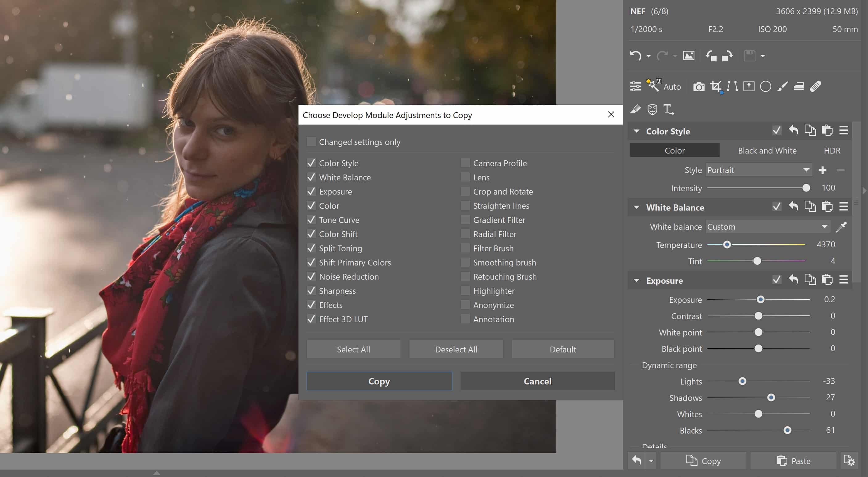Switch to Black and White tab
Viewport: 868px width, 477px height.
(767, 150)
